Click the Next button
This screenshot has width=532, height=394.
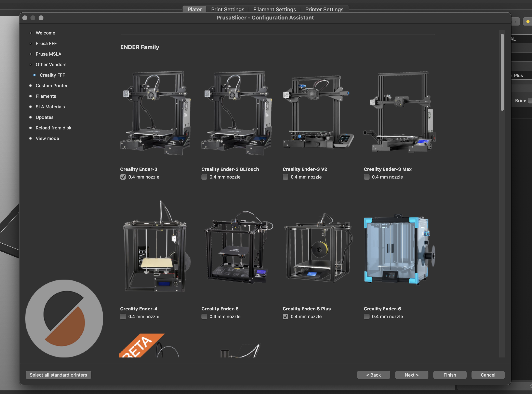click(x=412, y=375)
